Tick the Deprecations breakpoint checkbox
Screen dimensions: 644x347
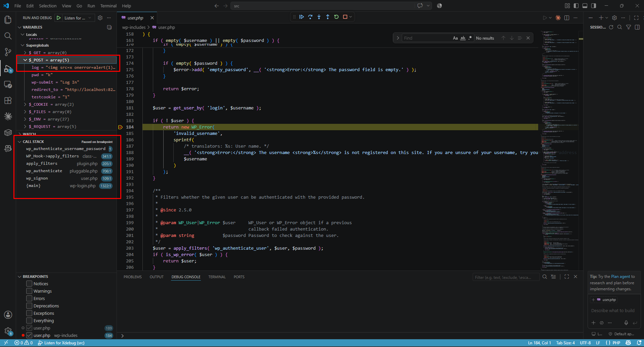click(29, 306)
